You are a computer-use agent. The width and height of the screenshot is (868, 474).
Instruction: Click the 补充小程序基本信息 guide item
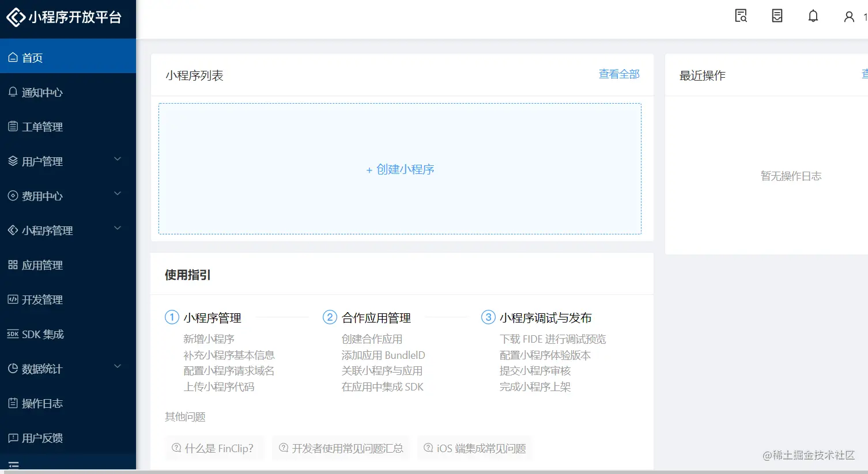click(229, 355)
